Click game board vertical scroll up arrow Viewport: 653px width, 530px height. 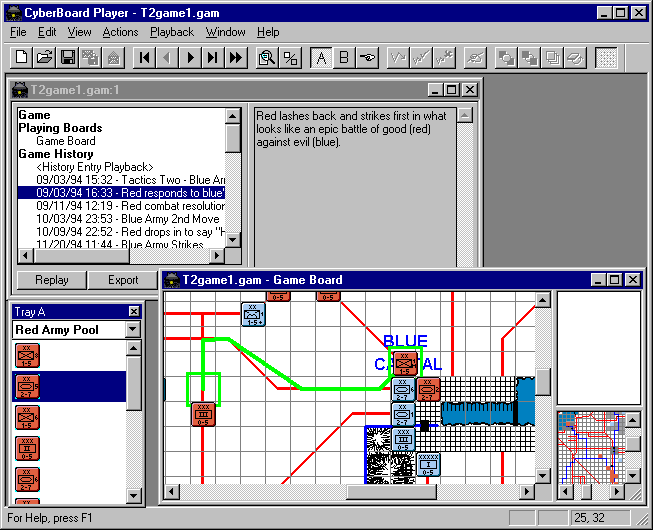(x=542, y=300)
